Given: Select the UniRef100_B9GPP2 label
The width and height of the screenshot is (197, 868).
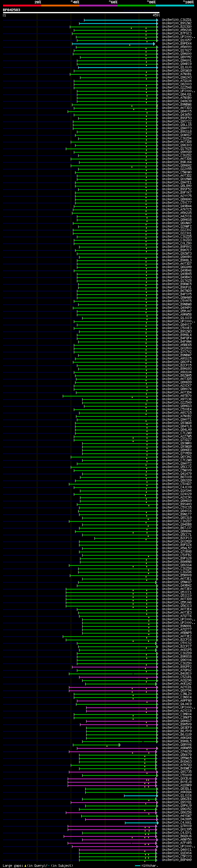Looking at the screenshot, I should click(177, 667).
